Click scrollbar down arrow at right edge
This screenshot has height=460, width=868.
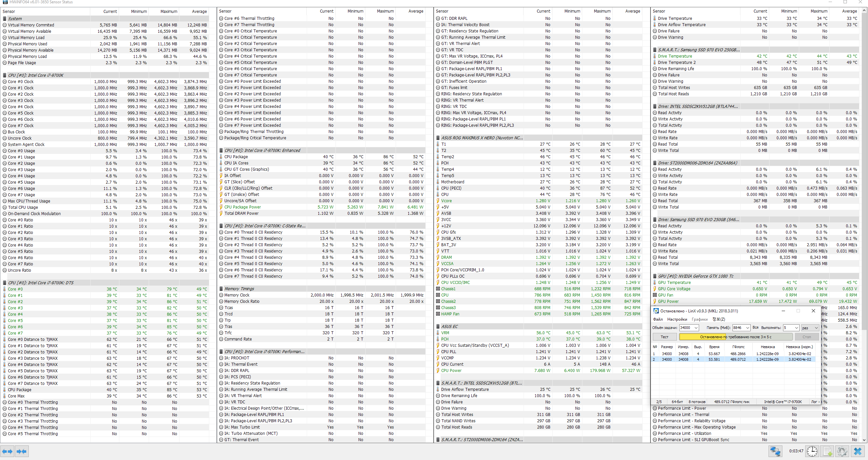(x=864, y=440)
